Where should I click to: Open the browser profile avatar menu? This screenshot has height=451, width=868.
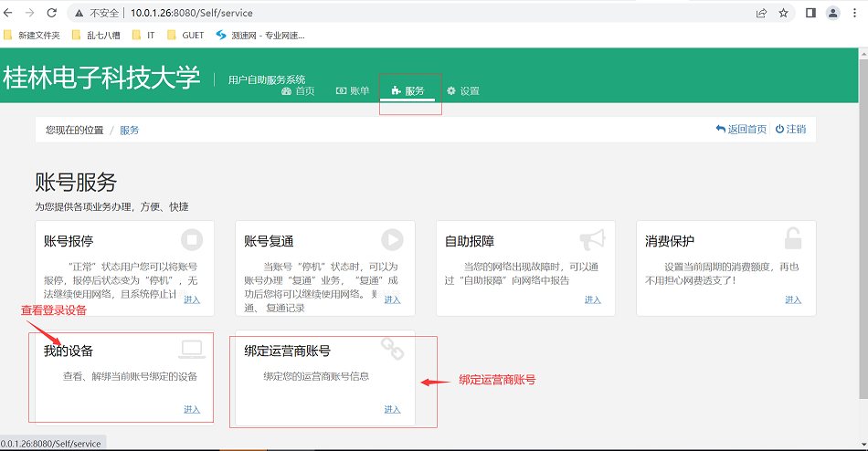(833, 14)
